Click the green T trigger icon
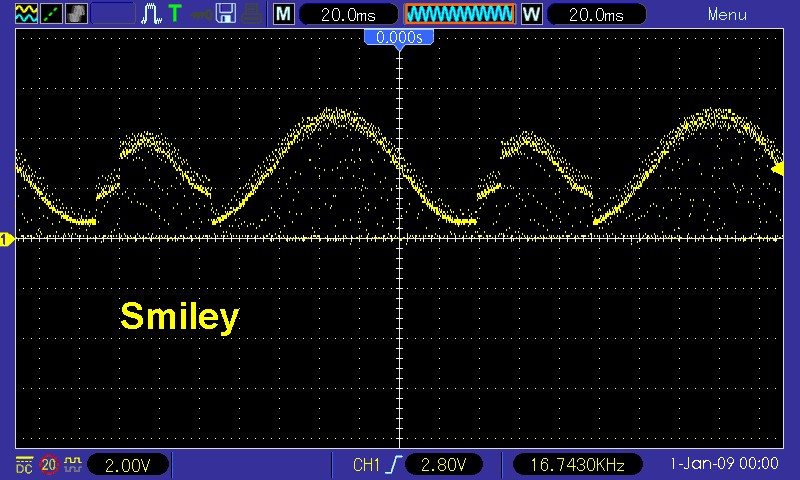Viewport: 800px width, 480px height. [175, 14]
